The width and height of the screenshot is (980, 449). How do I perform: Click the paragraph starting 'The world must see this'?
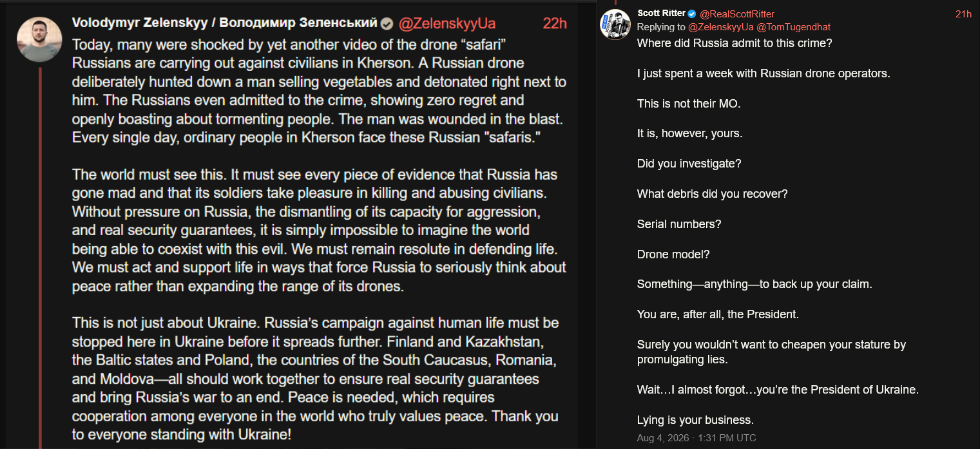[320, 230]
